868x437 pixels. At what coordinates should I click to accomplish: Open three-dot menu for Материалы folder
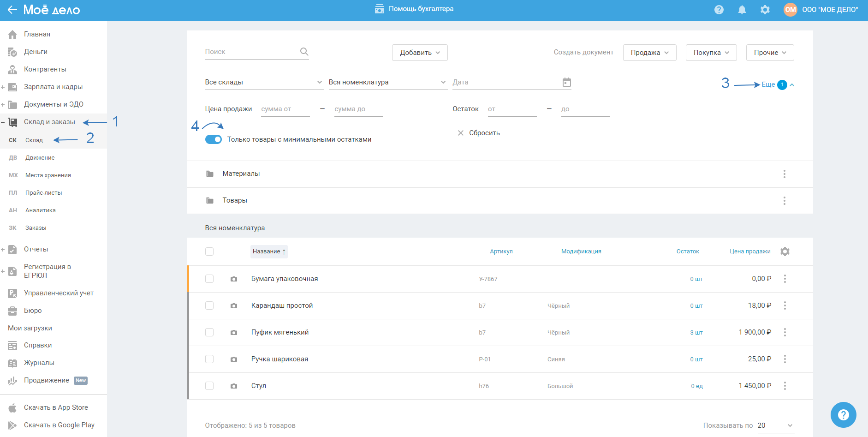[784, 174]
